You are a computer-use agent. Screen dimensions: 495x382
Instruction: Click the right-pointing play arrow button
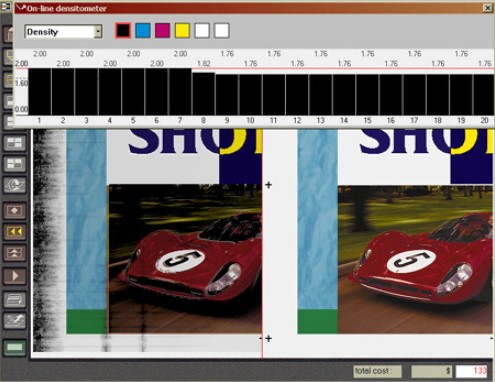tap(14, 276)
